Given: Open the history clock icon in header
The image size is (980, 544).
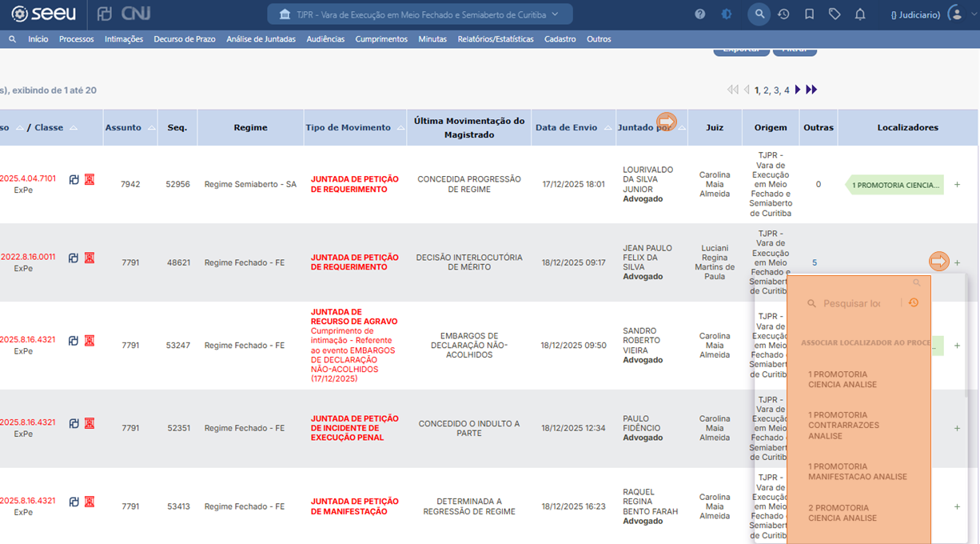Looking at the screenshot, I should pos(783,14).
